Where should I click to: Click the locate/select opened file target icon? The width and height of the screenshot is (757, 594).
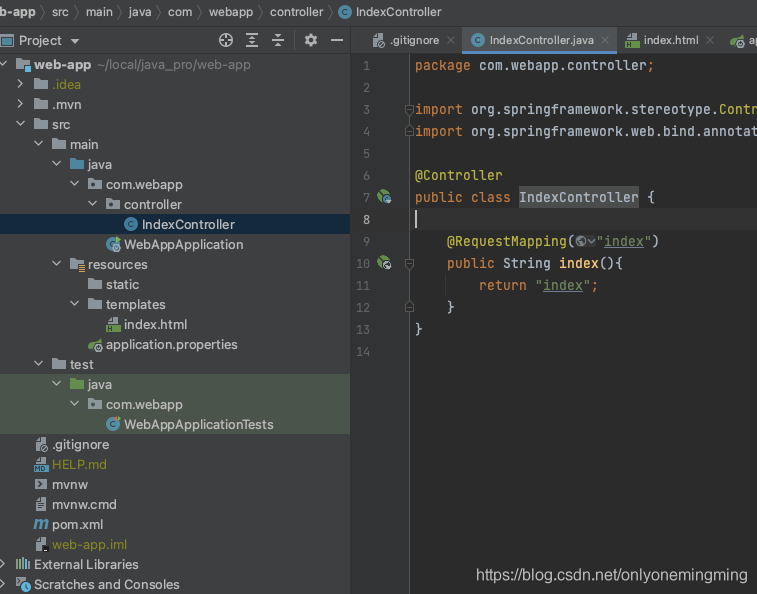pyautogui.click(x=226, y=40)
